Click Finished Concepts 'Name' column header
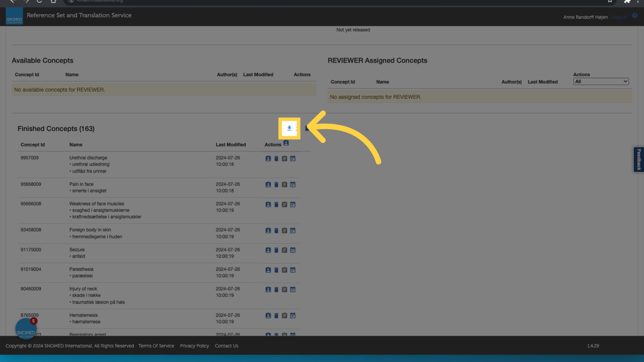Viewport: 644px width, 362px height. [x=76, y=145]
